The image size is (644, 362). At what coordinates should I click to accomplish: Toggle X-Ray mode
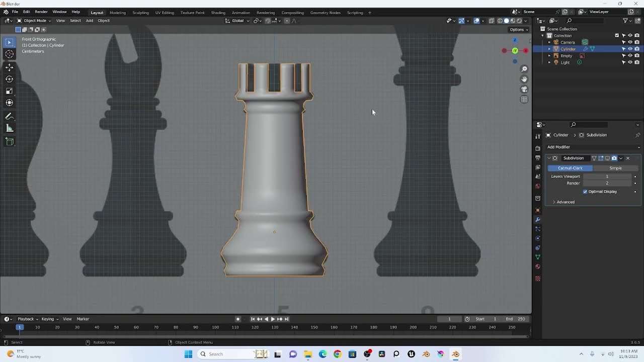[492, 21]
